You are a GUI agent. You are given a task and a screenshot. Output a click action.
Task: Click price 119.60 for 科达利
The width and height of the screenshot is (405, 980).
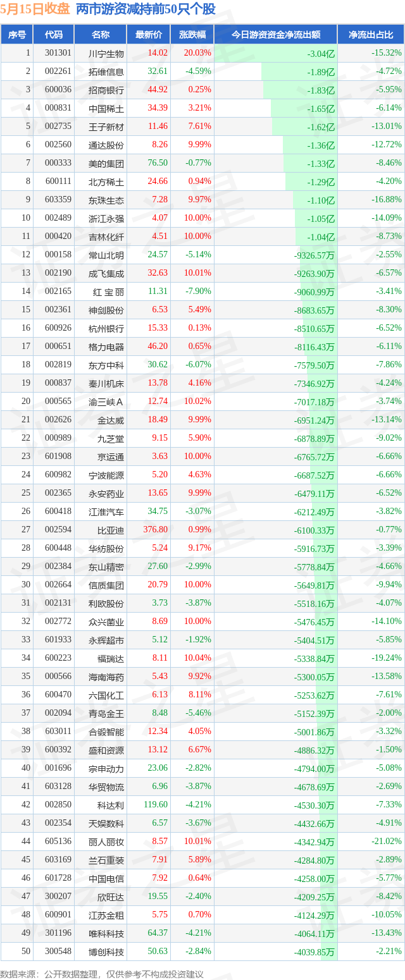(x=156, y=804)
